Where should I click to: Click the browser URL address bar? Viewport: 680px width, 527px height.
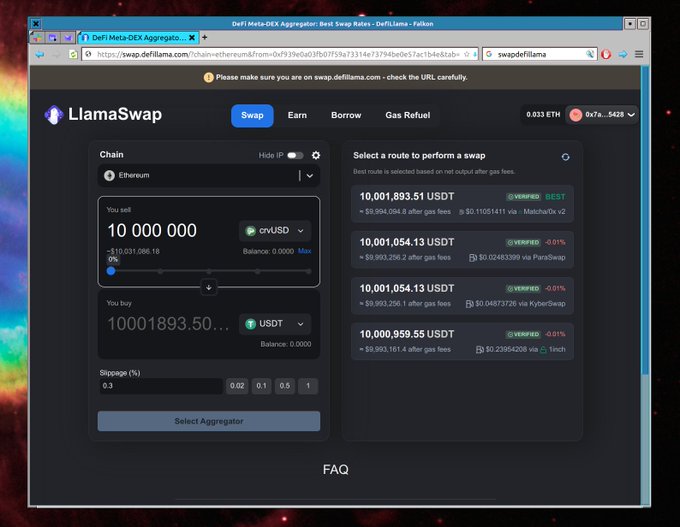[278, 54]
